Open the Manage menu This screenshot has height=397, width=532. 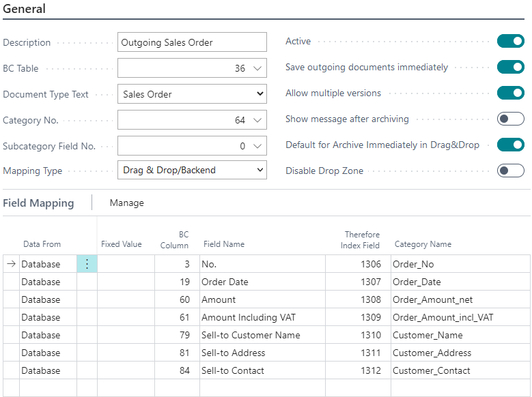pos(127,203)
